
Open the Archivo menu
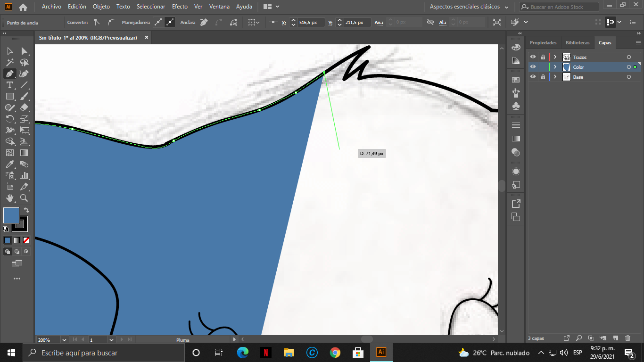(51, 7)
